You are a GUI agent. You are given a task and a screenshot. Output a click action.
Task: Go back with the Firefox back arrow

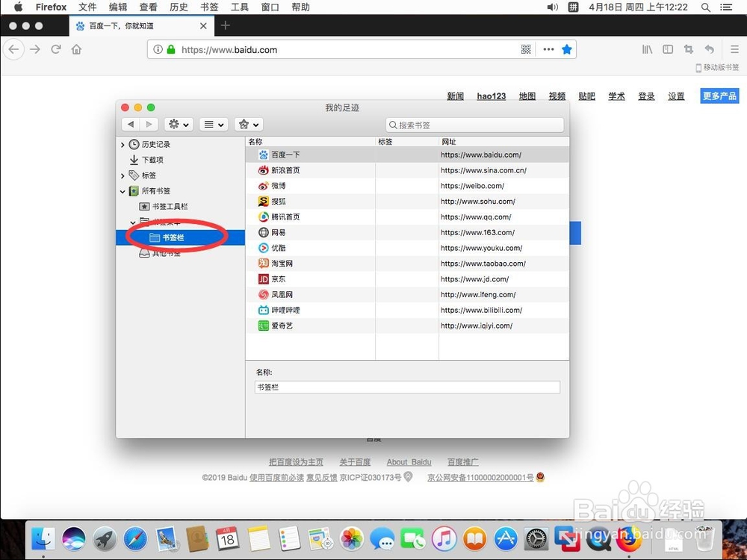[13, 49]
